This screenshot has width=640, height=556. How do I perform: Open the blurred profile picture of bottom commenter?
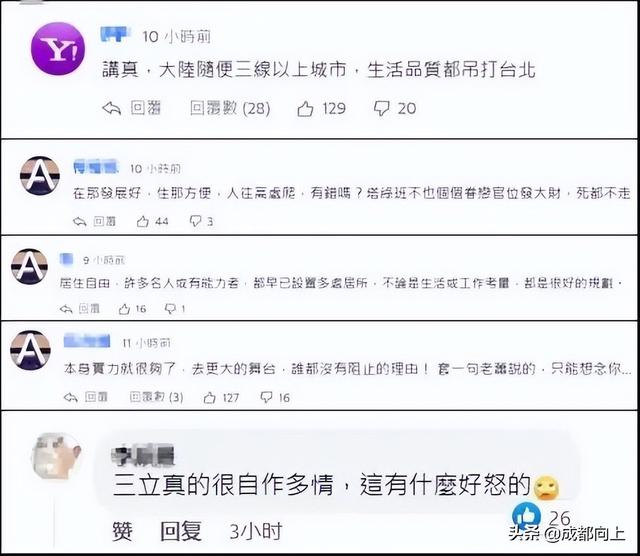[x=57, y=456]
